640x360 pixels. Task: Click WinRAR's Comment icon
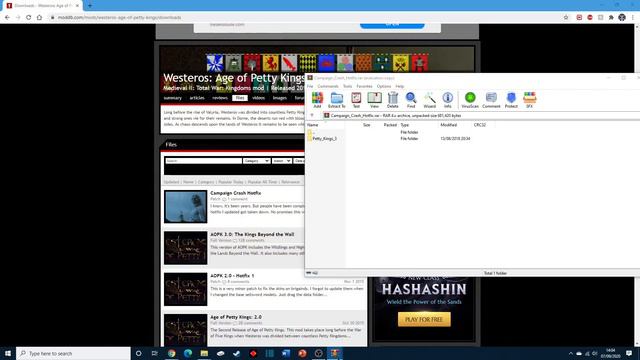click(x=491, y=100)
